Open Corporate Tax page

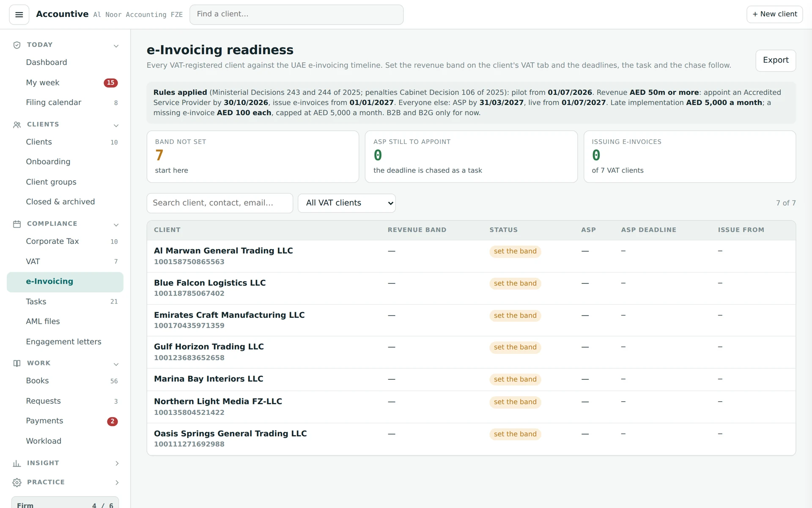pos(65,242)
